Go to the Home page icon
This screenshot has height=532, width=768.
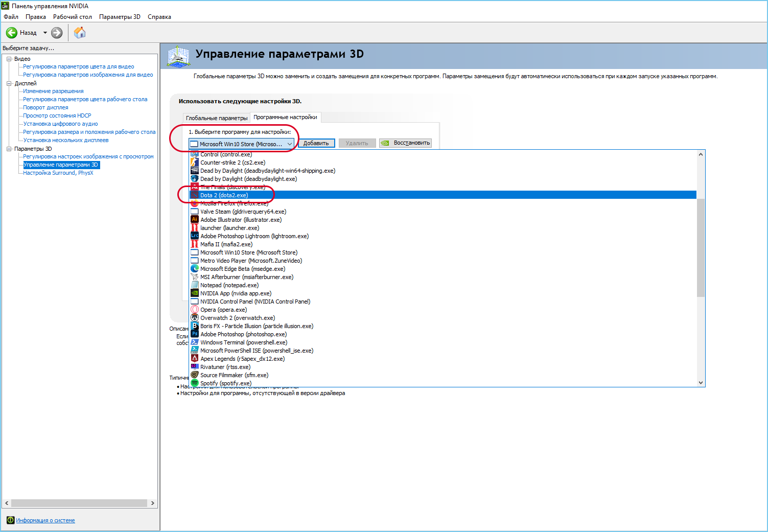[80, 33]
